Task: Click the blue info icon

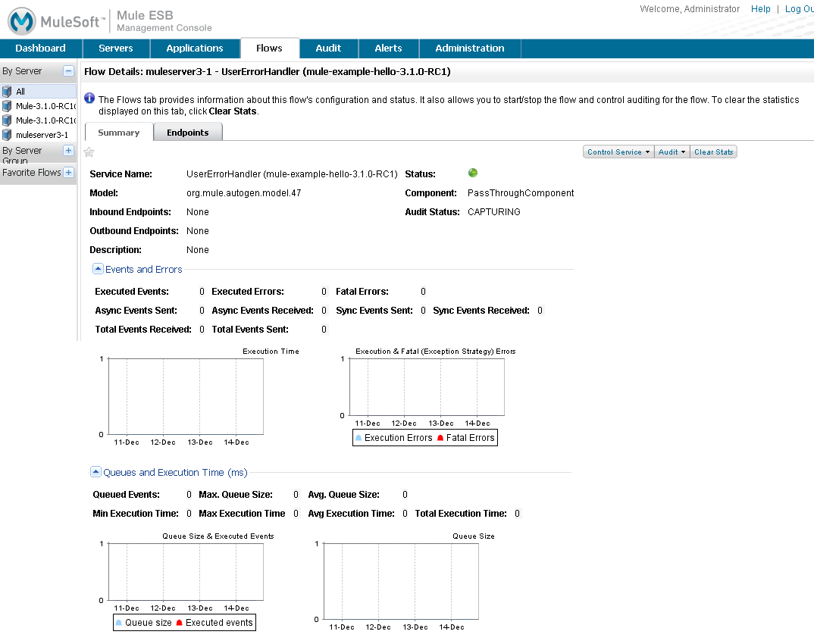Action: [89, 98]
